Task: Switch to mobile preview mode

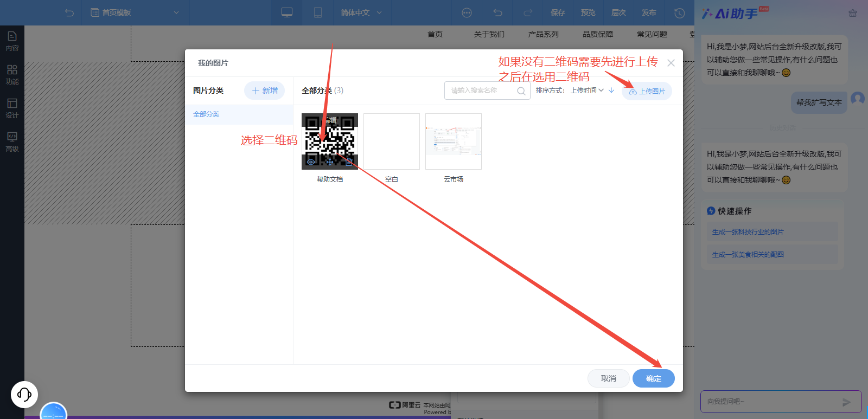Action: point(318,12)
